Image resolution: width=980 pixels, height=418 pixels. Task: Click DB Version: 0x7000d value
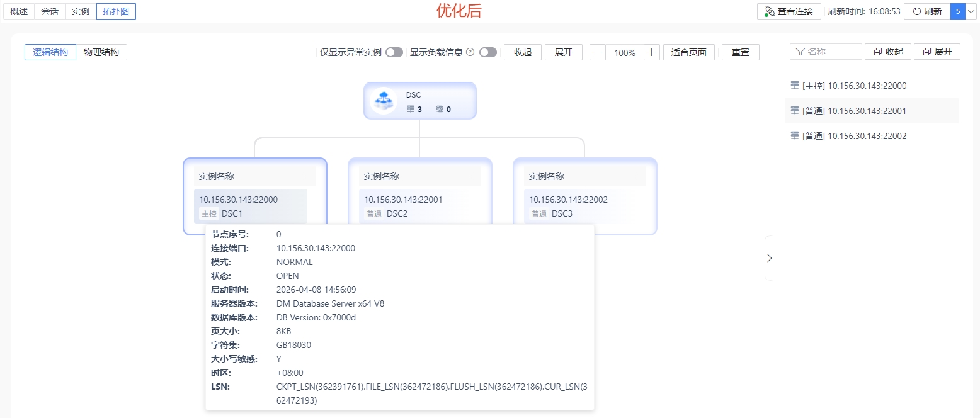point(316,317)
